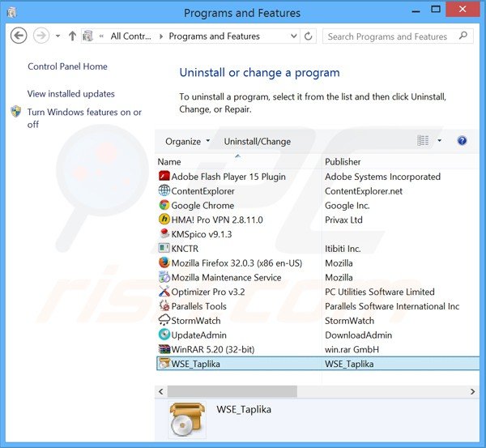Click the scroll right arrow
This screenshot has height=448, width=486.
coord(473,391)
